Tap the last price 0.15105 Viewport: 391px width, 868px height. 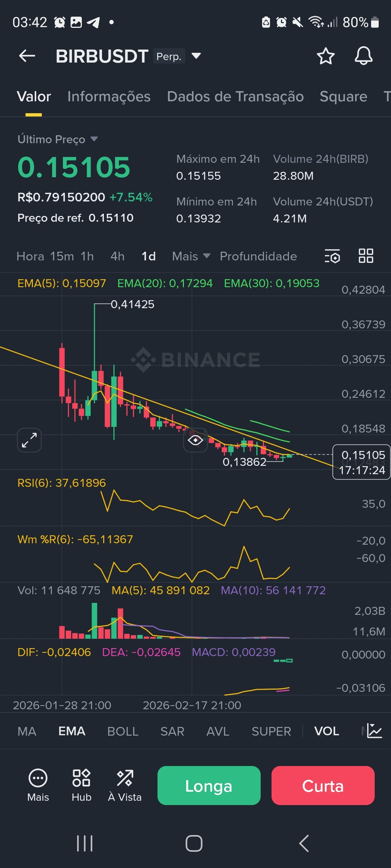pos(74,167)
